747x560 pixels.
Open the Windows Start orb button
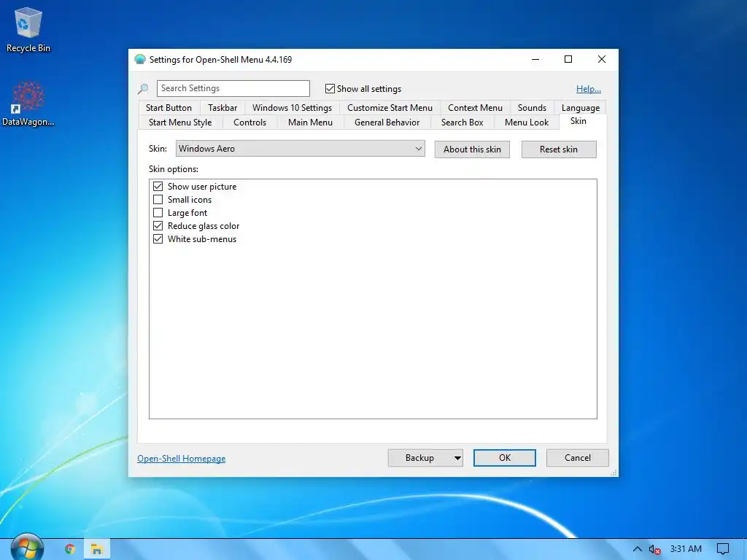pos(27,548)
